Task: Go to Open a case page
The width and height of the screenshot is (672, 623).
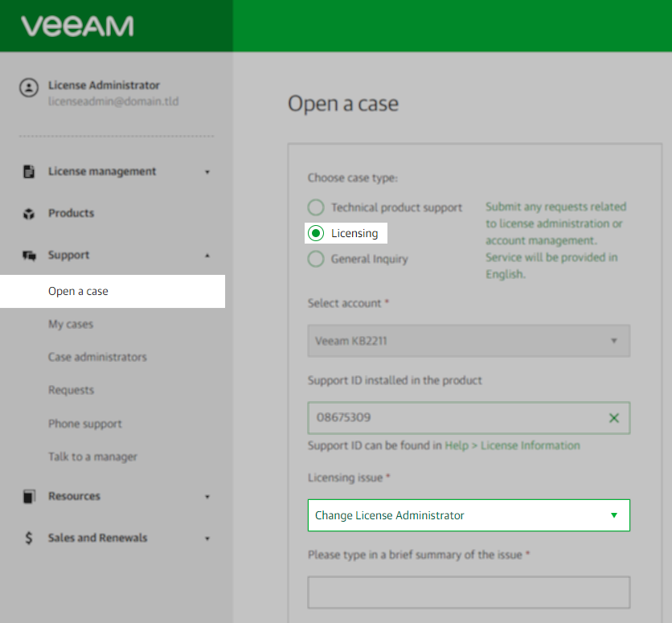Action: pyautogui.click(x=113, y=291)
